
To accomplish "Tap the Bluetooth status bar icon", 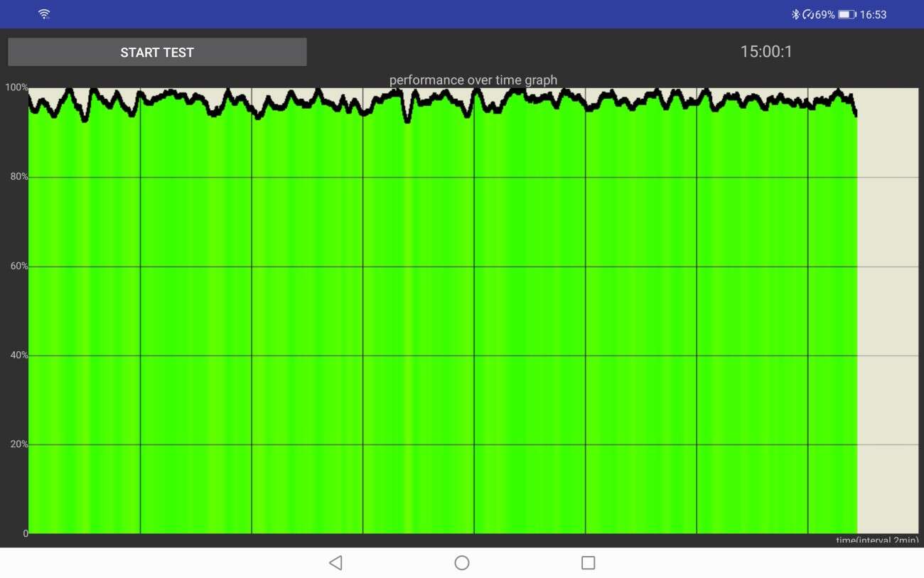I will point(795,14).
